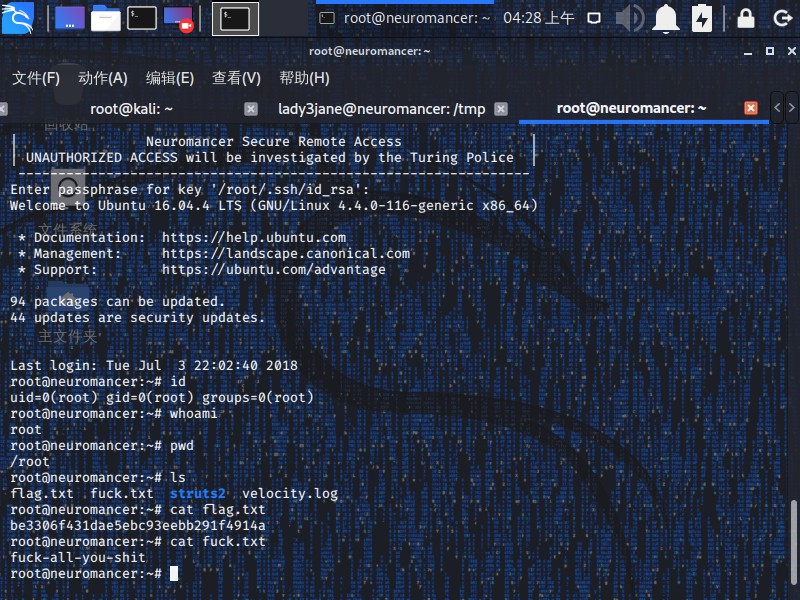Screen dimensions: 800x600
Task: Open the 帮助(H) menu
Action: [304, 78]
